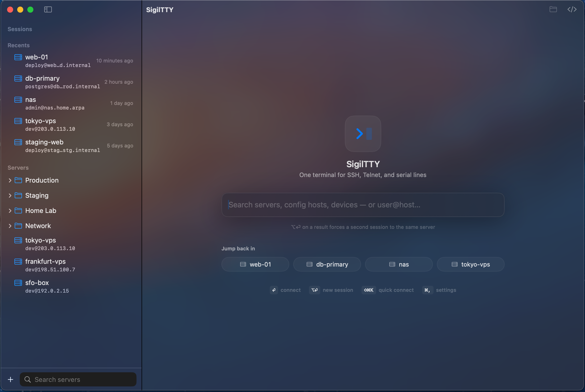Click the server icon beside recent db-primary
The height and width of the screenshot is (392, 585).
[x=18, y=78]
